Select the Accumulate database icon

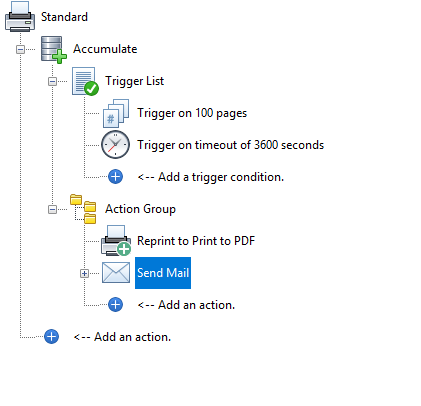coord(53,49)
